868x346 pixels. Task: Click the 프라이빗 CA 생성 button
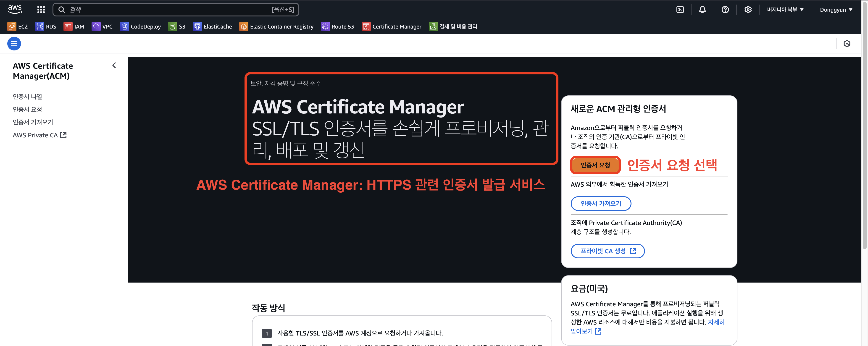click(x=607, y=251)
